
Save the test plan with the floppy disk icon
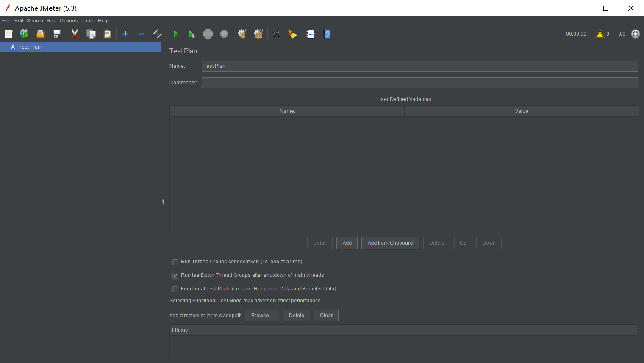[x=57, y=34]
